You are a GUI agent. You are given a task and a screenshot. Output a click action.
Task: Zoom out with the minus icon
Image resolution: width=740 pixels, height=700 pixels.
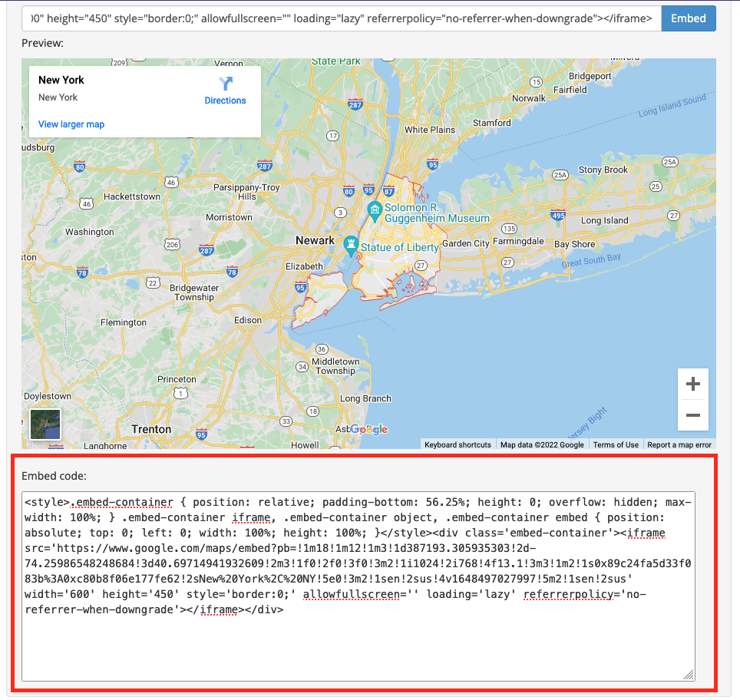click(693, 415)
